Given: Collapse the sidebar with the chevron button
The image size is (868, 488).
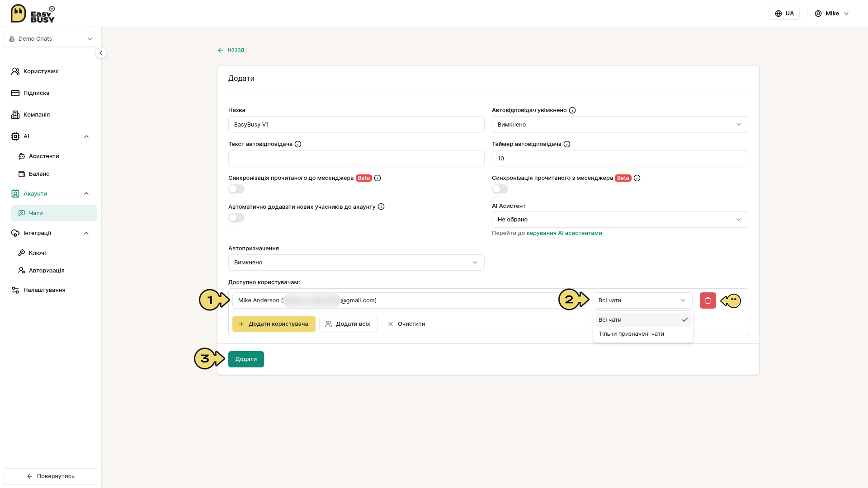Looking at the screenshot, I should click(101, 53).
